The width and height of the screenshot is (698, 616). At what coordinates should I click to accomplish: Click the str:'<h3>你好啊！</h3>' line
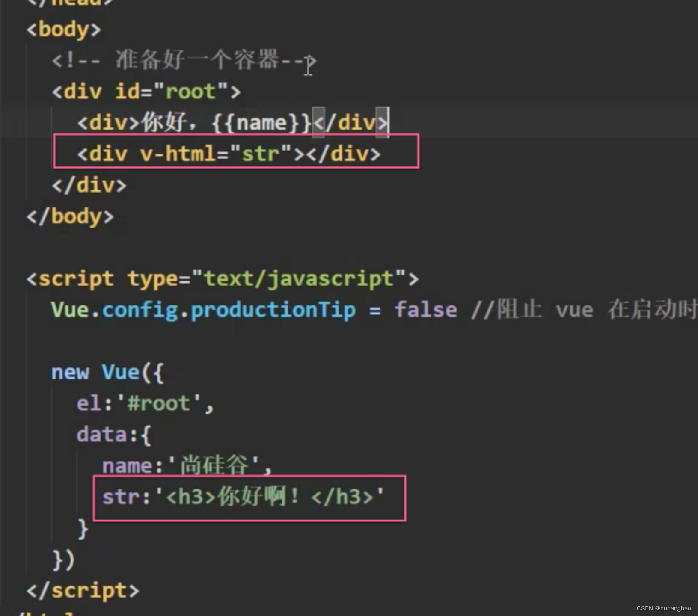(243, 497)
